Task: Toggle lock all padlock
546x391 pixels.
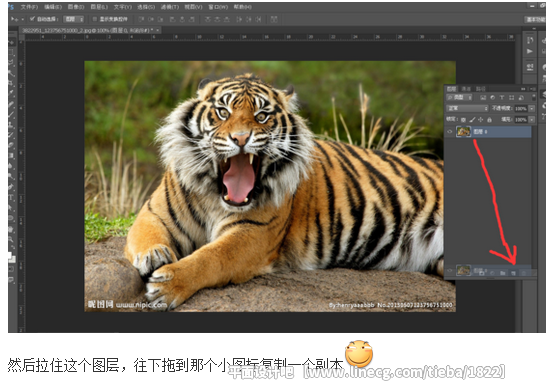Action: pyautogui.click(x=489, y=119)
